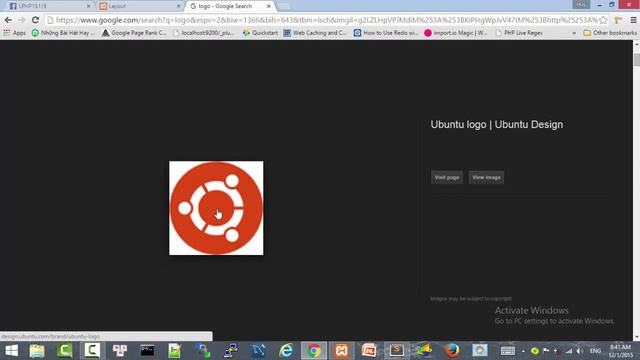Bookmark this page with the star icon
Image resolution: width=640 pixels, height=360 pixels.
[603, 20]
